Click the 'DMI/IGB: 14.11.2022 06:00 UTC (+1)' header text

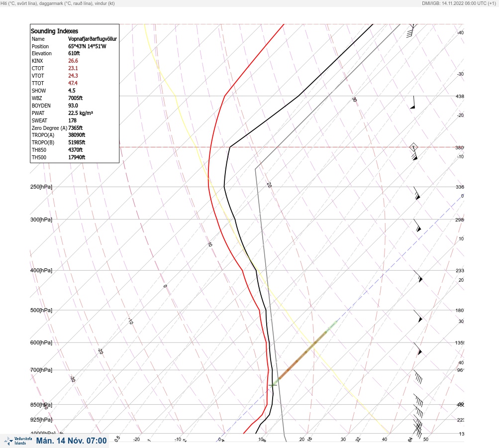459,3
